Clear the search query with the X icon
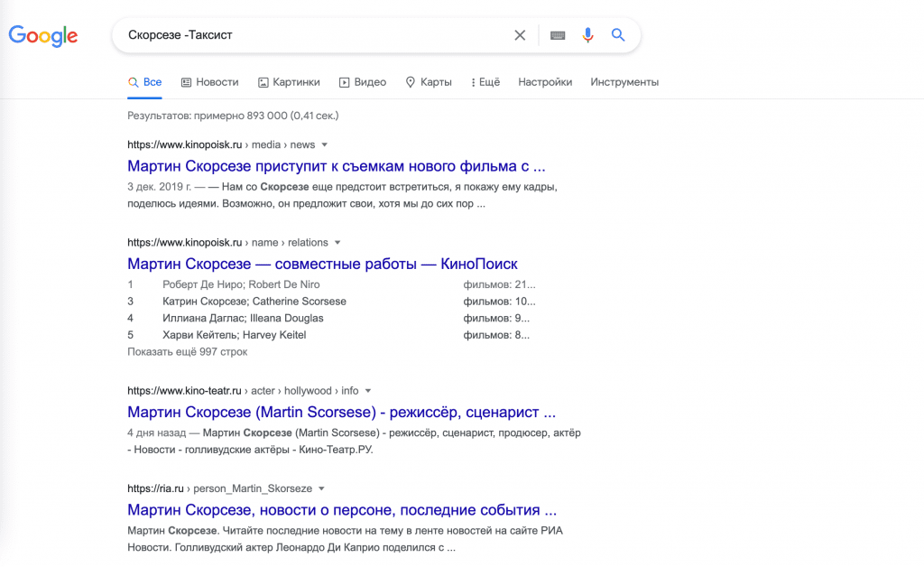Image resolution: width=924 pixels, height=567 pixels. coord(520,35)
